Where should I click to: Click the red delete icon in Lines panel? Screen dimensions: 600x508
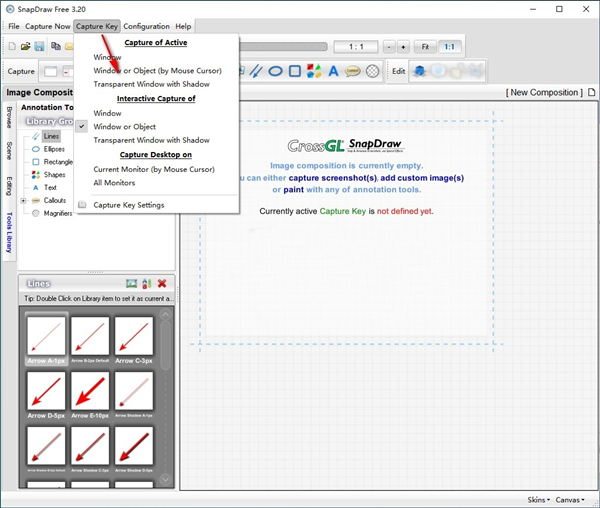(162, 284)
